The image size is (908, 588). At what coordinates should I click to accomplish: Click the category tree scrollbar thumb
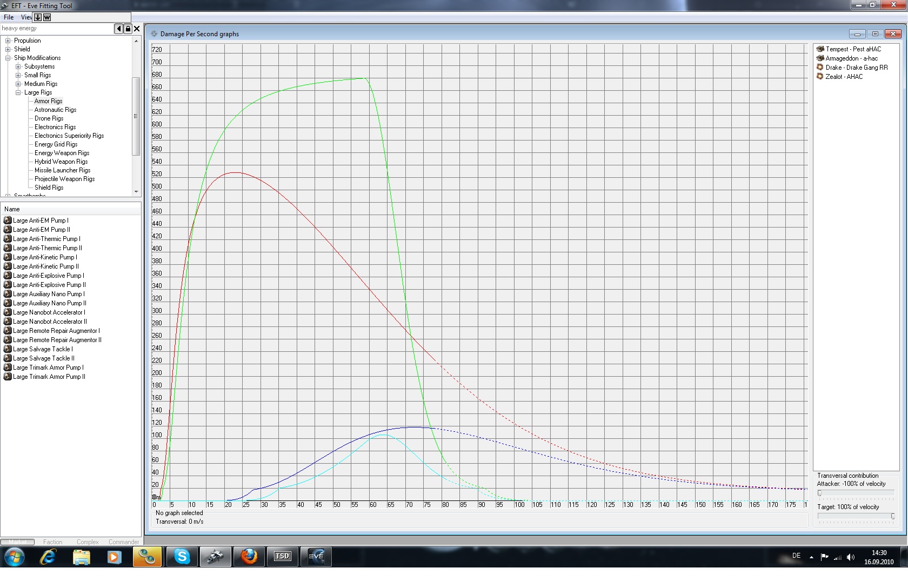(x=136, y=116)
